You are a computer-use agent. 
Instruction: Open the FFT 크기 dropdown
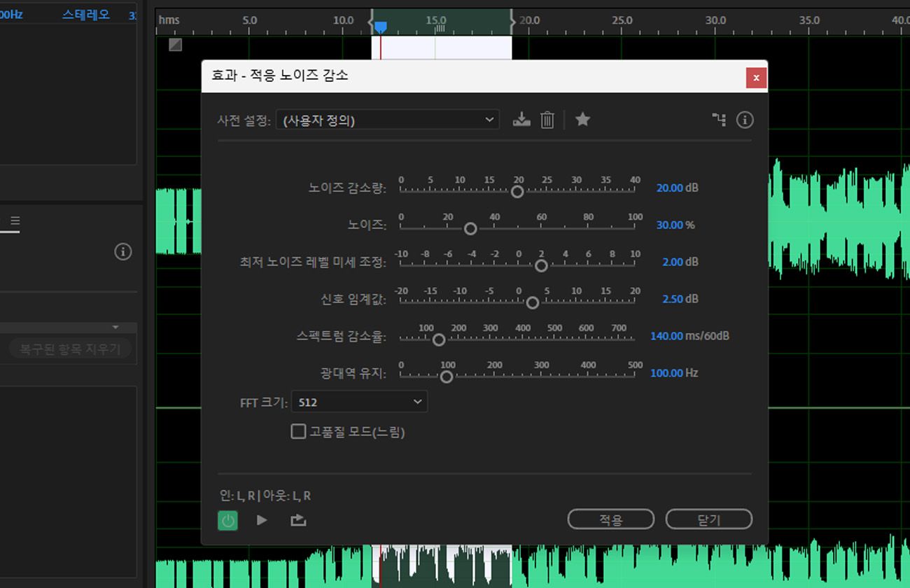[x=359, y=401]
